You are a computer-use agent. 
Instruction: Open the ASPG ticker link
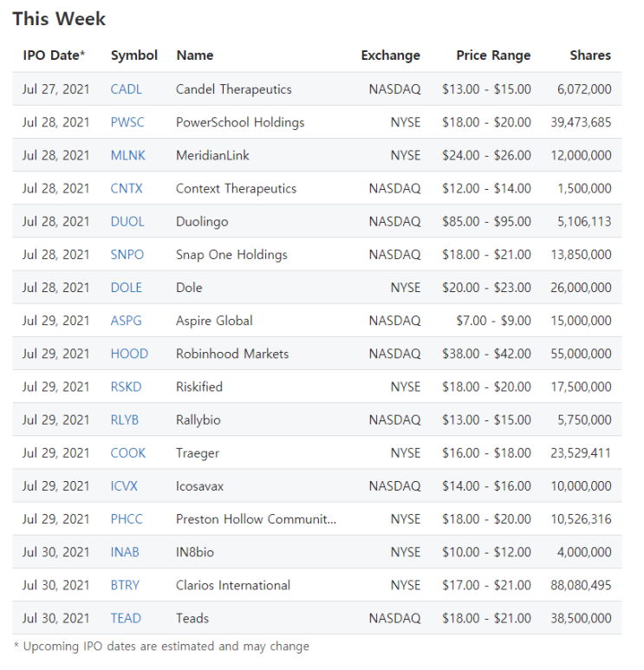(x=126, y=321)
